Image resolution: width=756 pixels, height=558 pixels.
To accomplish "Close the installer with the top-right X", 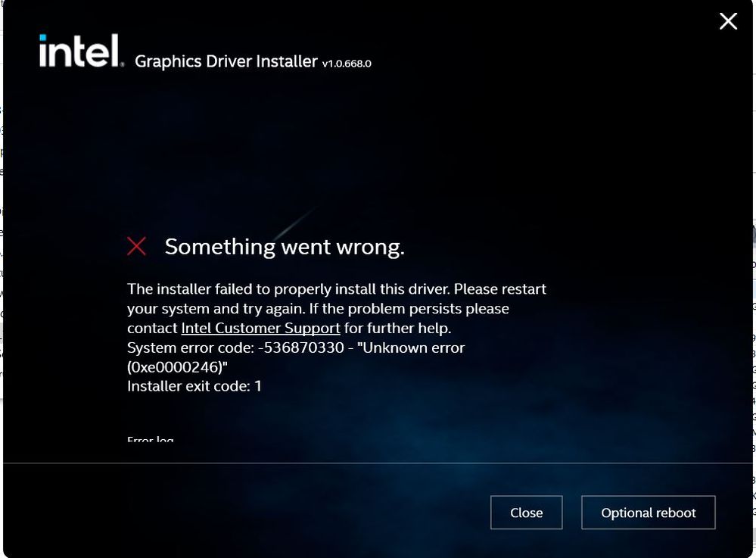I will click(728, 21).
